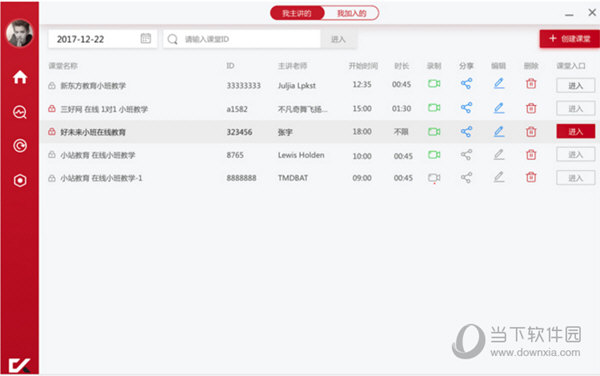The image size is (600, 376).
Task: Enter the classroom for row 8765
Action: 576,155
